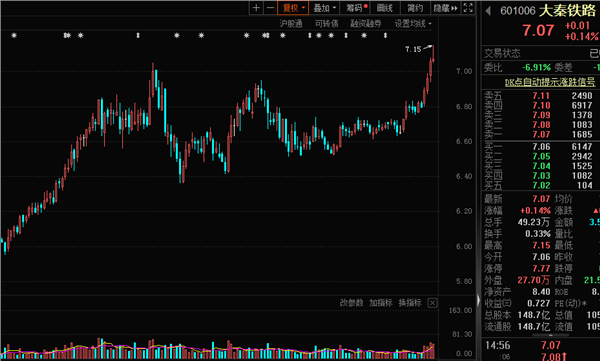600x361 pixels.
Task: Zoom in the K-line chart with plus button
Action: point(256,8)
